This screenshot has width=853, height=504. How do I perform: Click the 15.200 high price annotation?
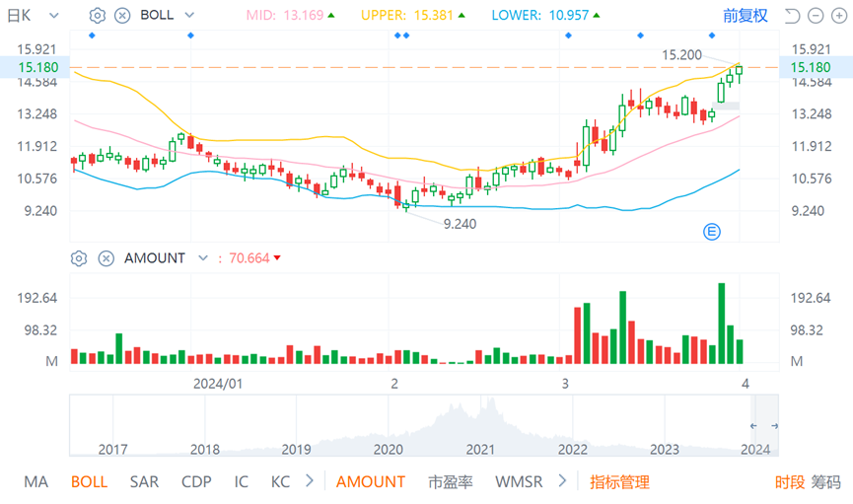coord(681,55)
